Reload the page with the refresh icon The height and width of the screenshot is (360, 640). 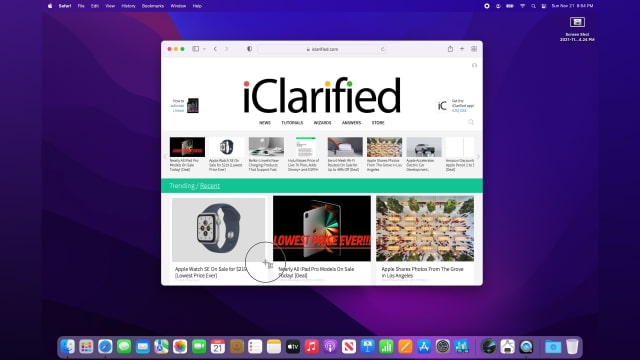pyautogui.click(x=382, y=49)
